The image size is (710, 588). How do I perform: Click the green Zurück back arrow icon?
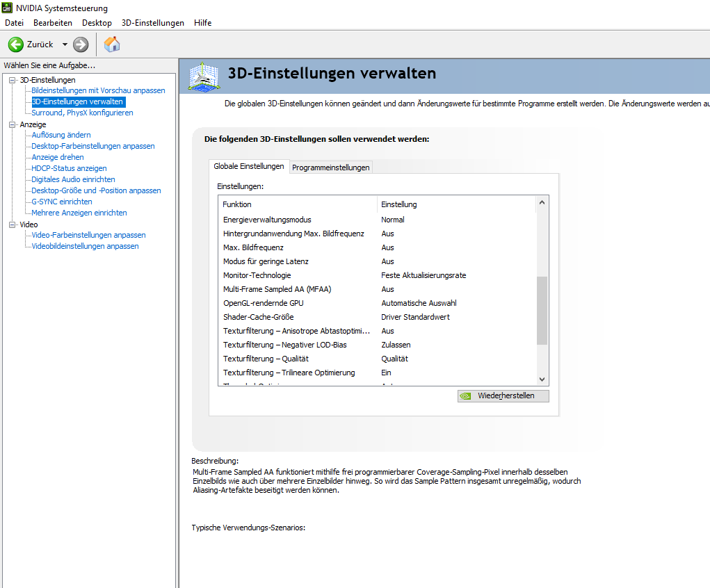pos(16,44)
